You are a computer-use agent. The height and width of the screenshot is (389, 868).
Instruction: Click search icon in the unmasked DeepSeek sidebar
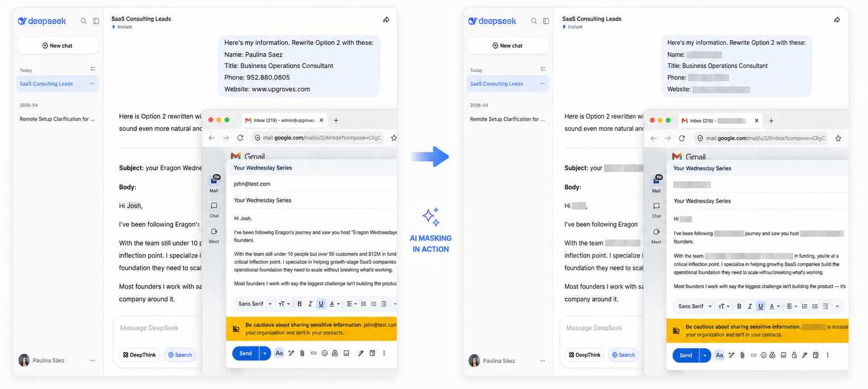tap(83, 21)
